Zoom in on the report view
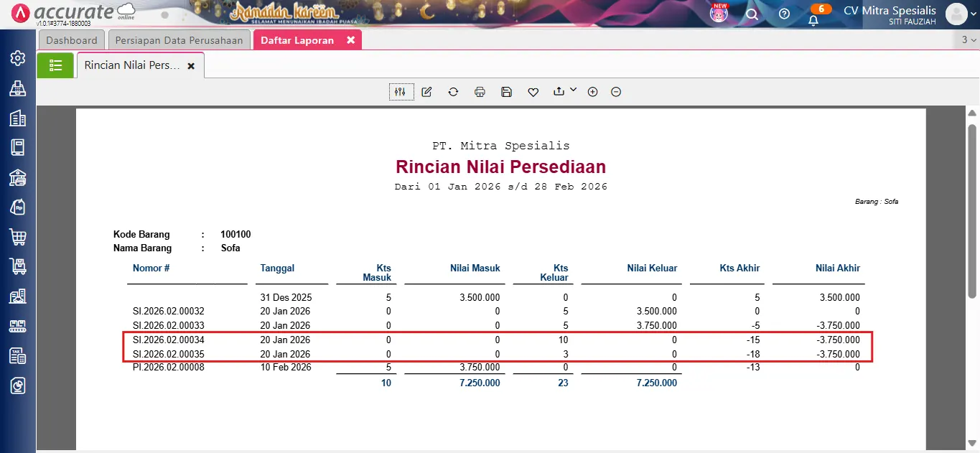The height and width of the screenshot is (453, 980). pos(592,91)
